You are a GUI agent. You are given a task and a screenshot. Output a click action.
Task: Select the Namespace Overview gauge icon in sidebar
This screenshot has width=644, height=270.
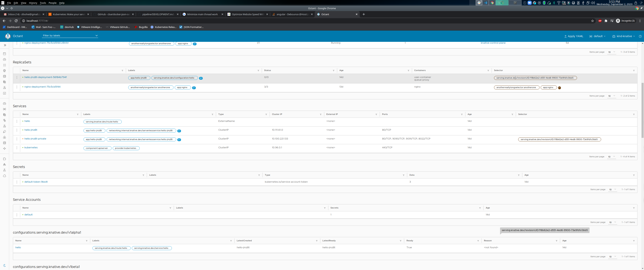(4, 59)
